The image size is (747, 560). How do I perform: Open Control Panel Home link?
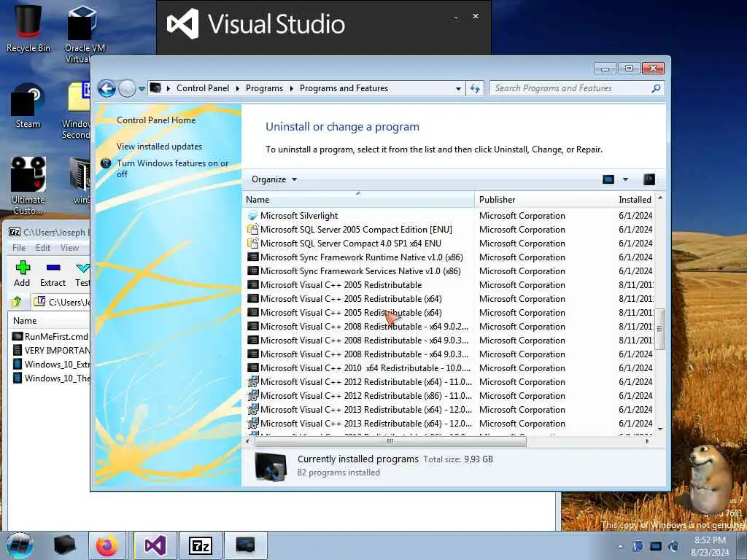pyautogui.click(x=156, y=120)
